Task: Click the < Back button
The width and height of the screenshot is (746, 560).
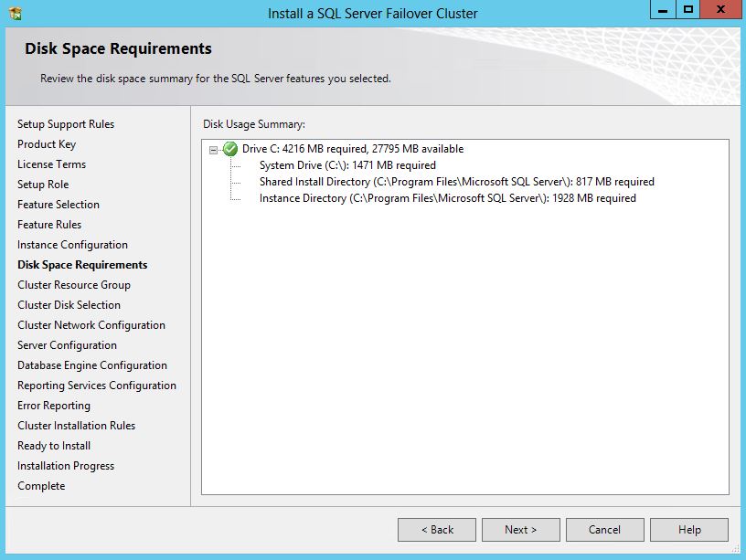Action: click(x=437, y=530)
